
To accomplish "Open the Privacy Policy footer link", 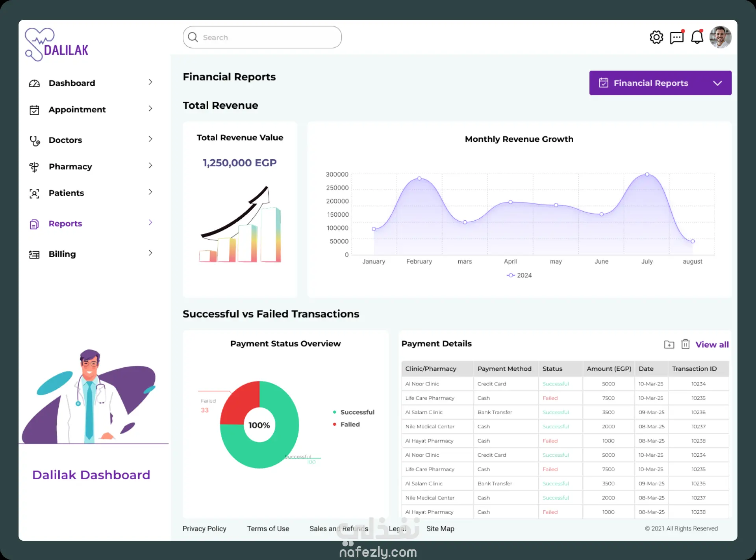I will (x=204, y=529).
